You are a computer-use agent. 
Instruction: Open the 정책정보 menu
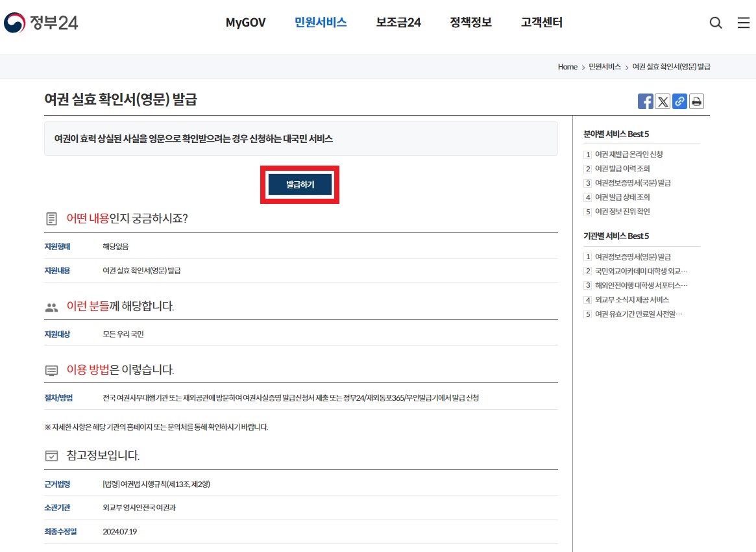pyautogui.click(x=470, y=22)
